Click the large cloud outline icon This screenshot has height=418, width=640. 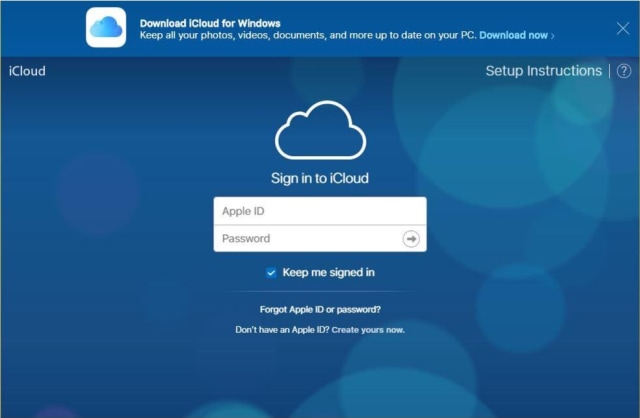[x=320, y=130]
